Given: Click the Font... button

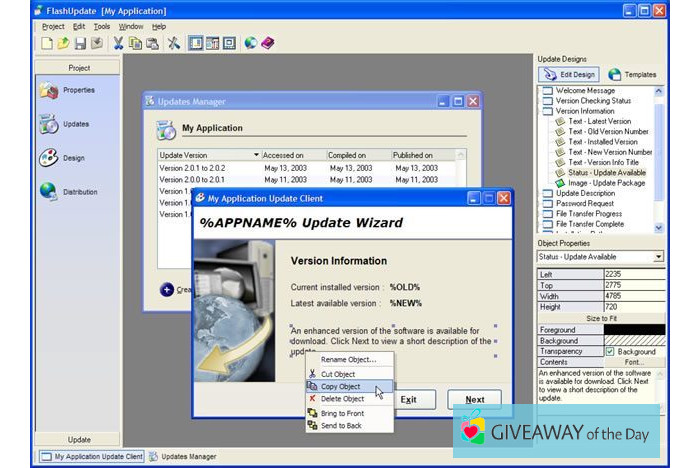Looking at the screenshot, I should click(x=634, y=362).
